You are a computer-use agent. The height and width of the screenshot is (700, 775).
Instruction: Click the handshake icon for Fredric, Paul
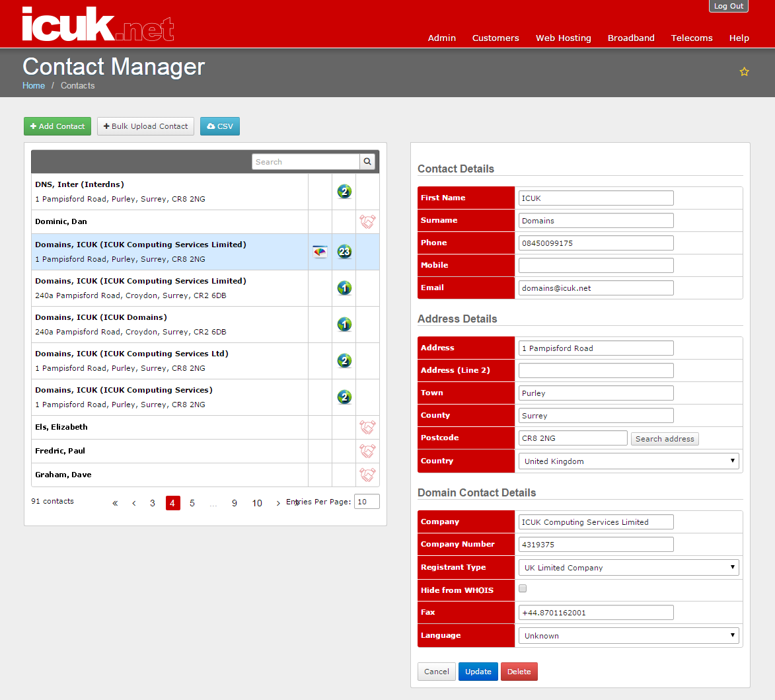click(367, 451)
